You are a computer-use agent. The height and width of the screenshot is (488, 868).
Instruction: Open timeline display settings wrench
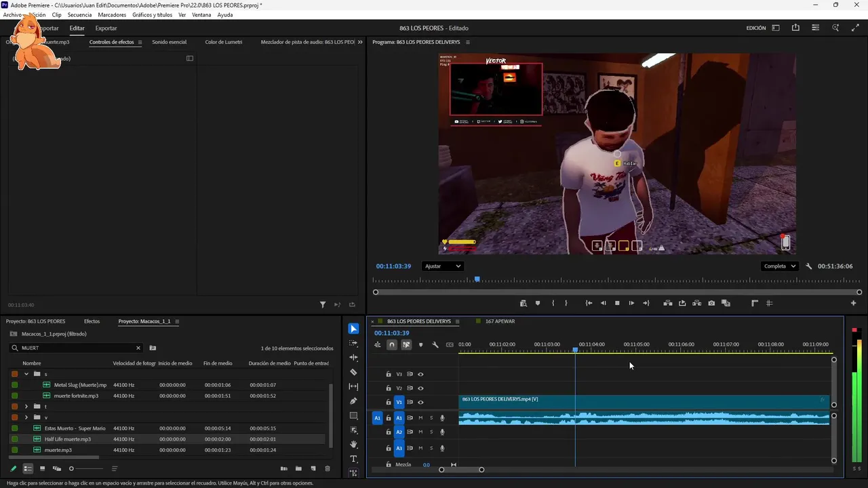pos(435,345)
